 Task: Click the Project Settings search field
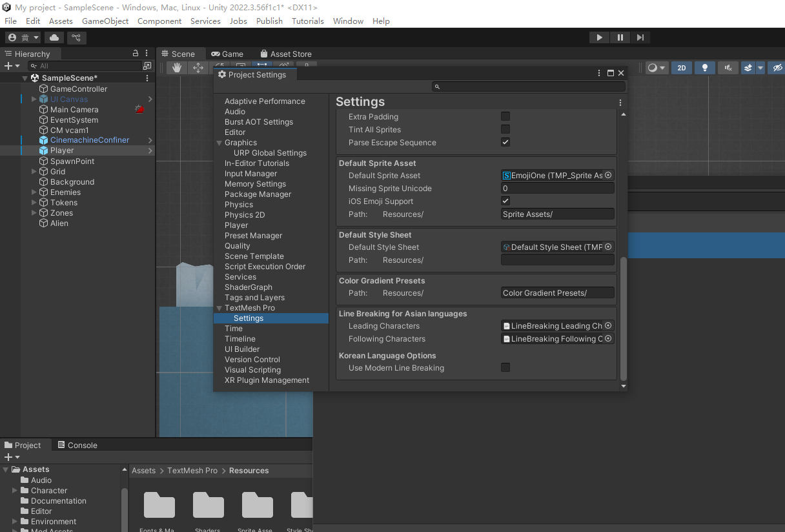coord(528,87)
